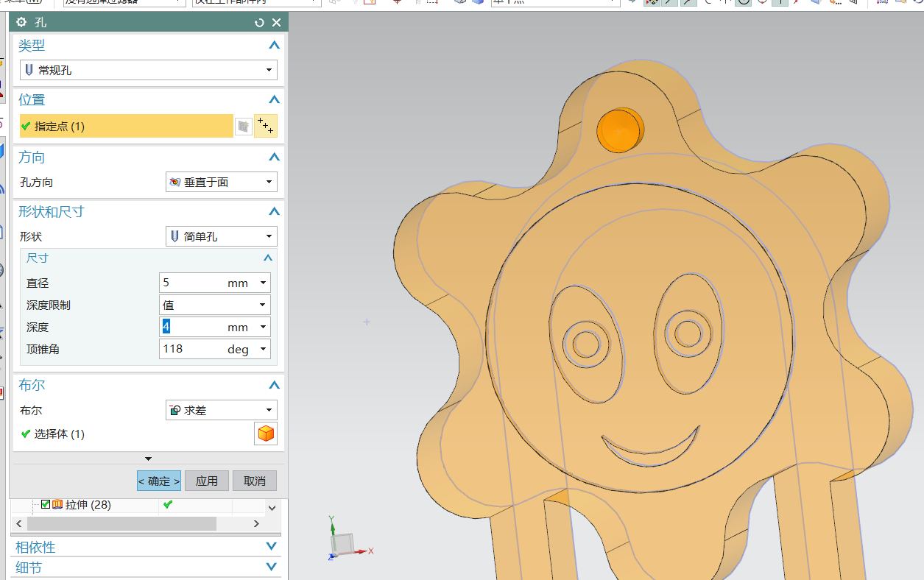Click the 取消 button
Image resolution: width=924 pixels, height=580 pixels.
click(x=254, y=481)
